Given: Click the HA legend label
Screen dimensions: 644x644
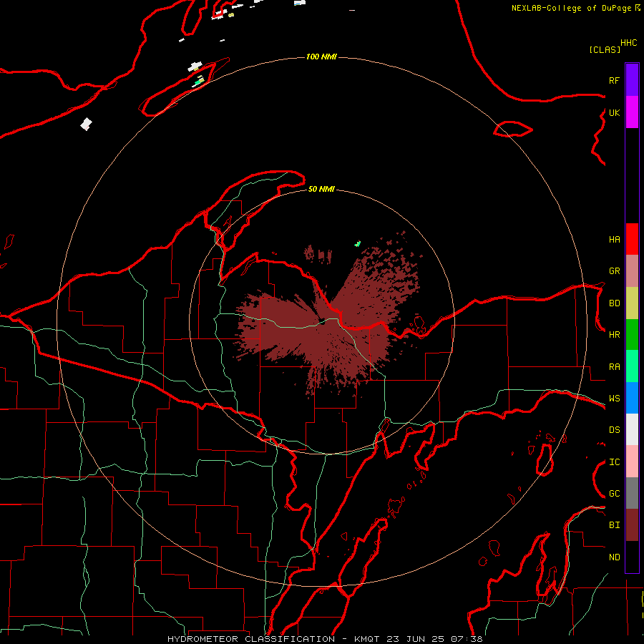Looking at the screenshot, I should tap(615, 240).
